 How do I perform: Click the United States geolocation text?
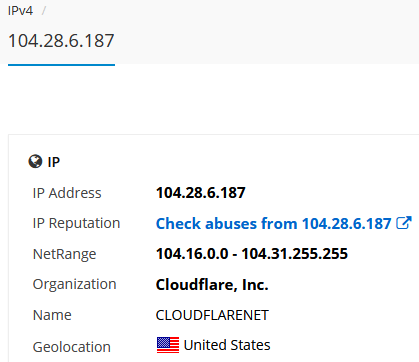tap(227, 345)
